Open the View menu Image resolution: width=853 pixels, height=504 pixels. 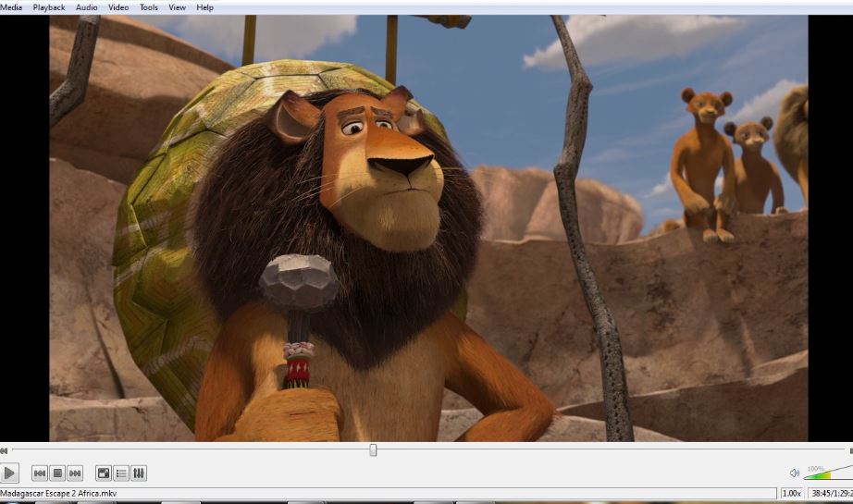(x=177, y=7)
